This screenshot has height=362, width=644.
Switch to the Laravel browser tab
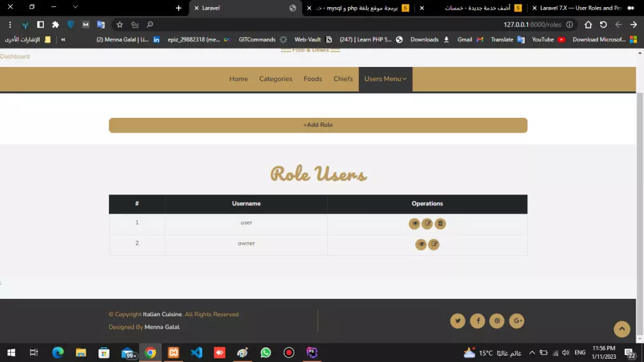click(245, 8)
